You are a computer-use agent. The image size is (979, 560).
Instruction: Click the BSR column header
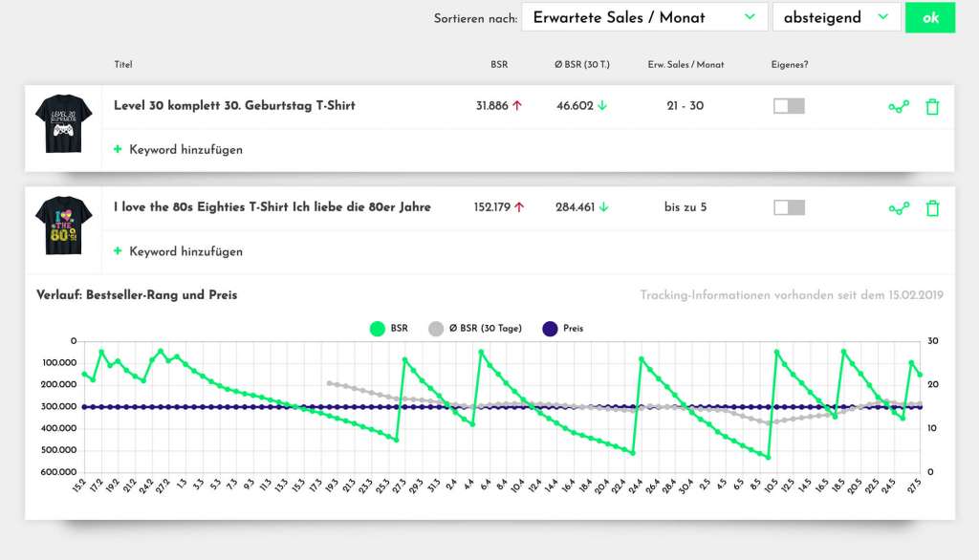(498, 65)
